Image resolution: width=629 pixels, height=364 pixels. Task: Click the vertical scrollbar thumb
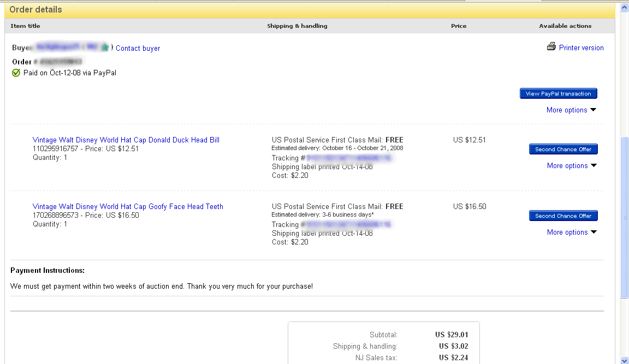(624, 217)
